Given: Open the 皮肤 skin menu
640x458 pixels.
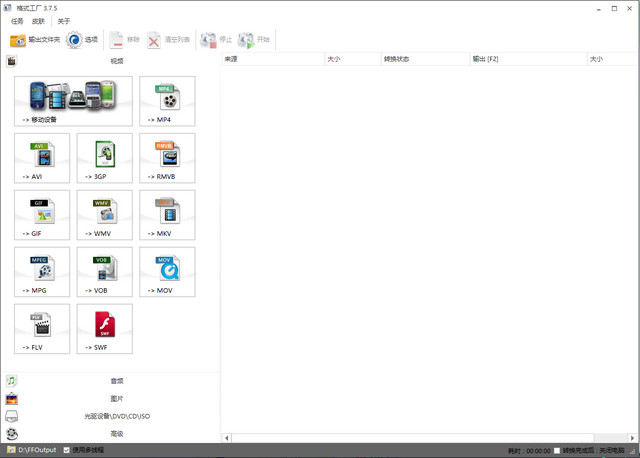Looking at the screenshot, I should tap(38, 21).
